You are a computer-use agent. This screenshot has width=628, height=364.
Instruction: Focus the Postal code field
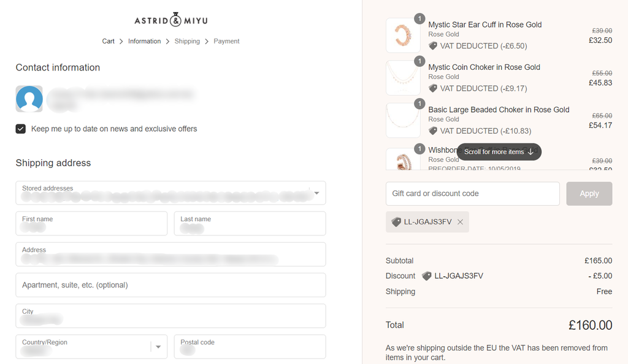point(250,347)
